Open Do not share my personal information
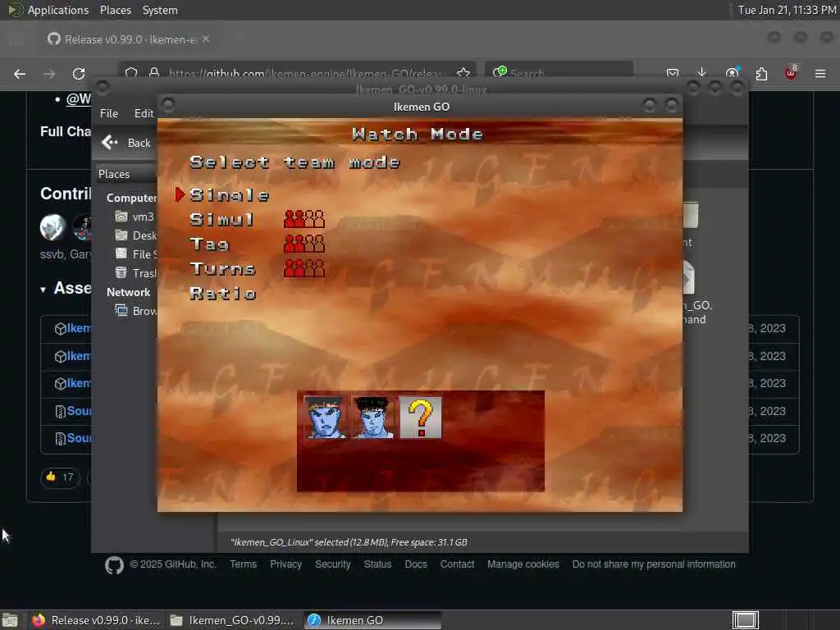 (x=654, y=564)
